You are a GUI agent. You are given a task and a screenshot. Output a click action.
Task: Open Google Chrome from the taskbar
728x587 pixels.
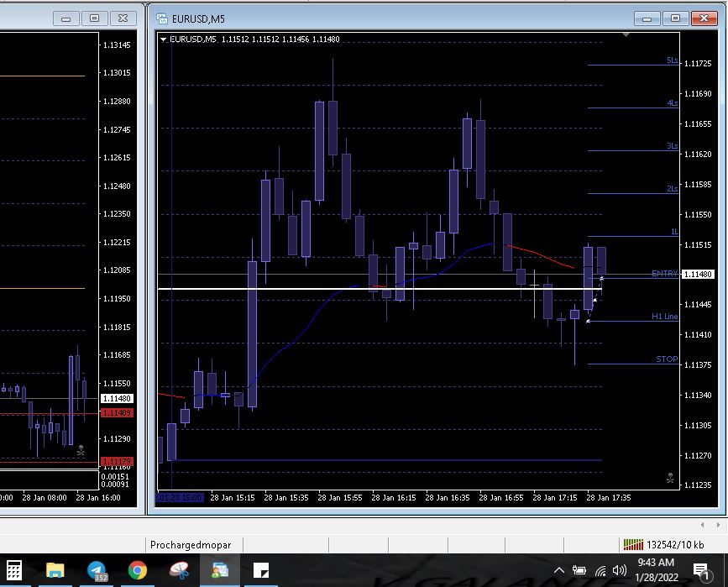click(x=138, y=571)
